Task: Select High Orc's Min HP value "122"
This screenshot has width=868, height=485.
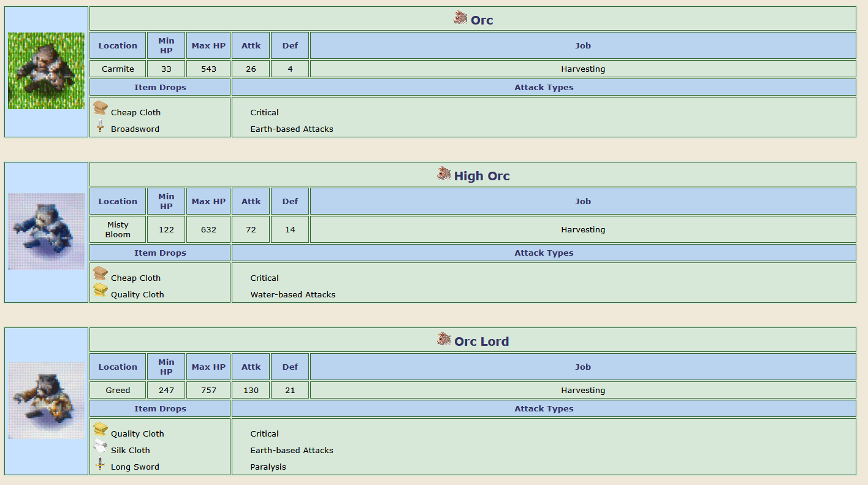Action: coord(166,229)
